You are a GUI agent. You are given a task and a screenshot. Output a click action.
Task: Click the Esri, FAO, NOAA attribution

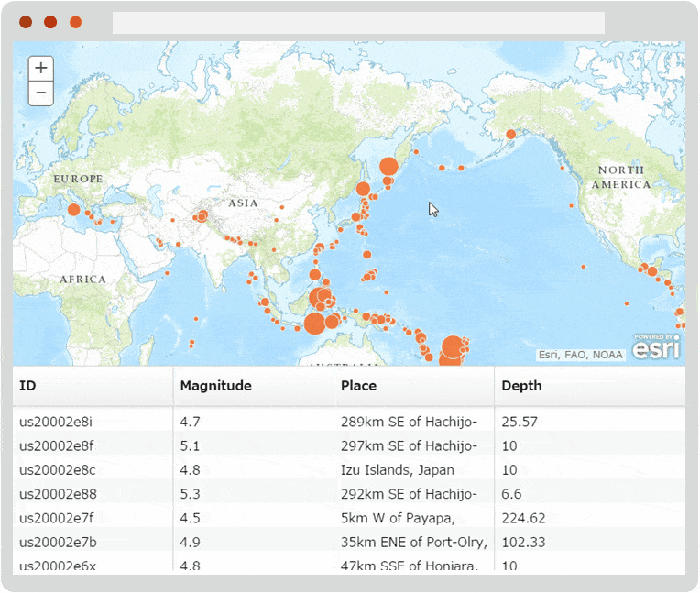point(580,355)
